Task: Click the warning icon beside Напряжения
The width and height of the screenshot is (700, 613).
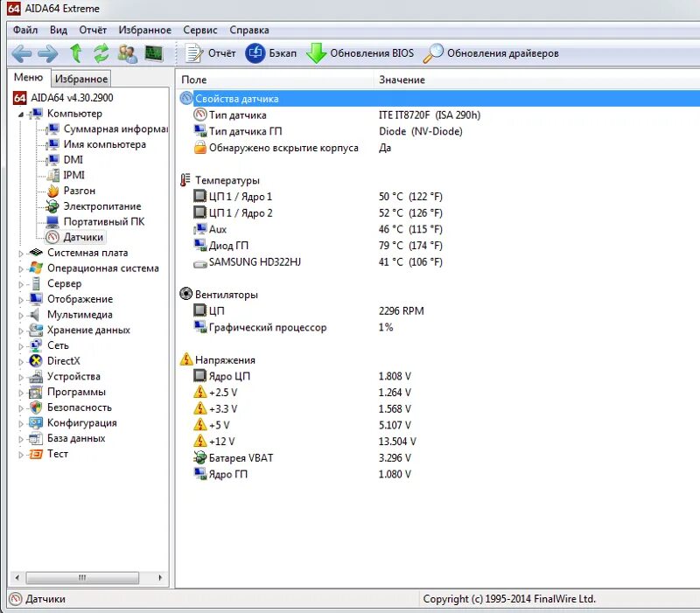Action: click(185, 359)
